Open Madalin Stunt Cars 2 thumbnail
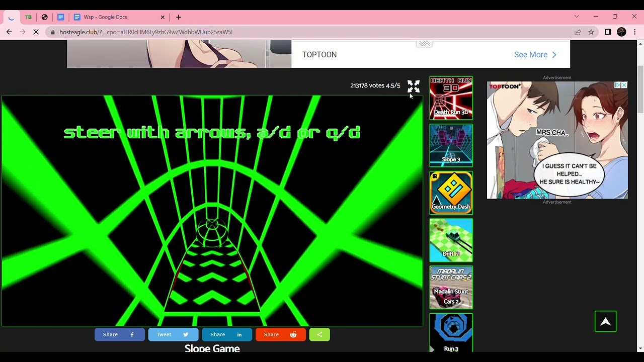The height and width of the screenshot is (362, 644). (x=451, y=287)
